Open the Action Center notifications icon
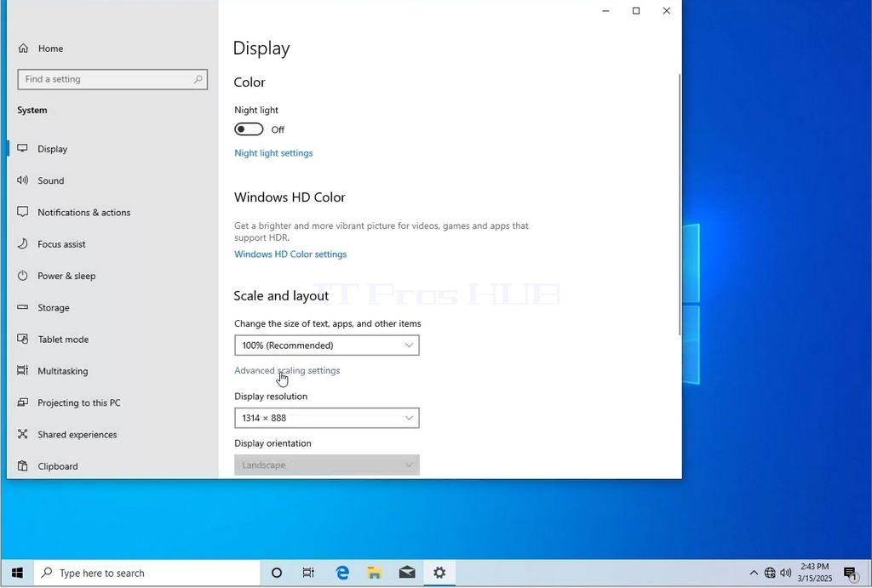Viewport: 872px width, 588px height. tap(850, 573)
